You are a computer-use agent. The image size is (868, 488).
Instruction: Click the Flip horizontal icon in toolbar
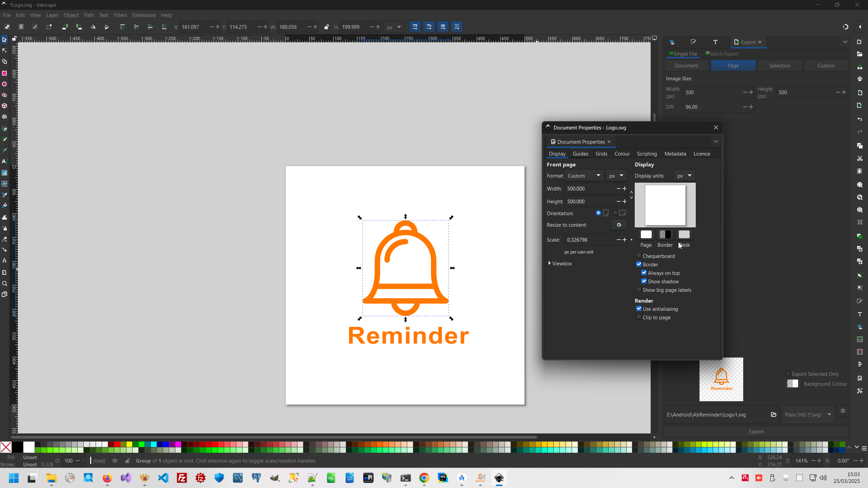pyautogui.click(x=93, y=27)
